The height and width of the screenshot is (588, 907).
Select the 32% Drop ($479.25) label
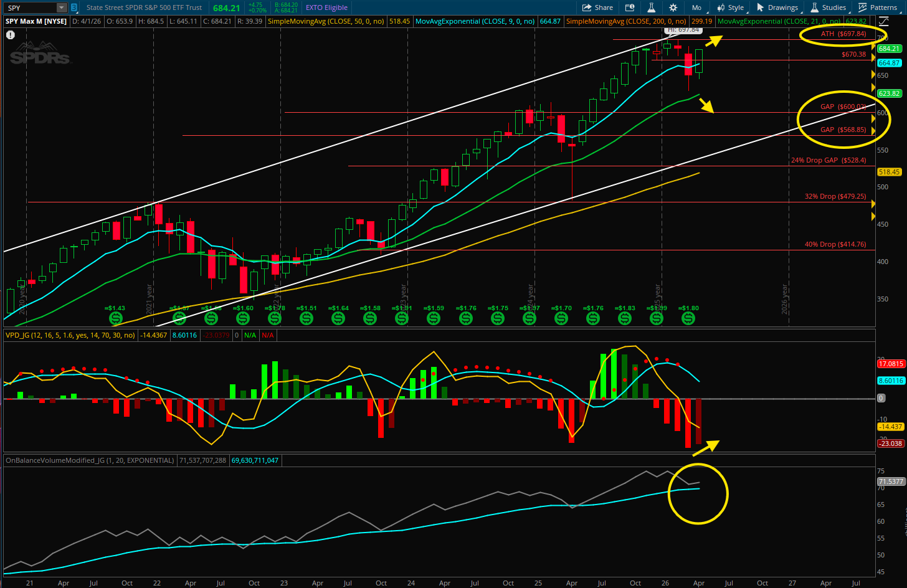tap(835, 196)
